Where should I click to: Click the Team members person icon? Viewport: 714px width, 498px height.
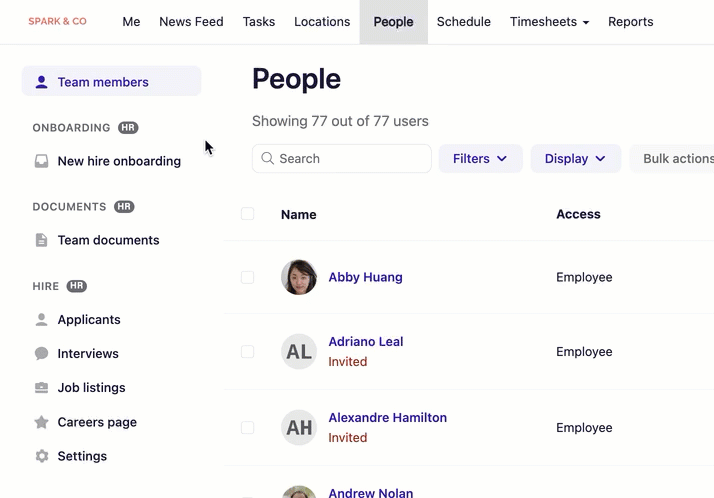coord(41,82)
